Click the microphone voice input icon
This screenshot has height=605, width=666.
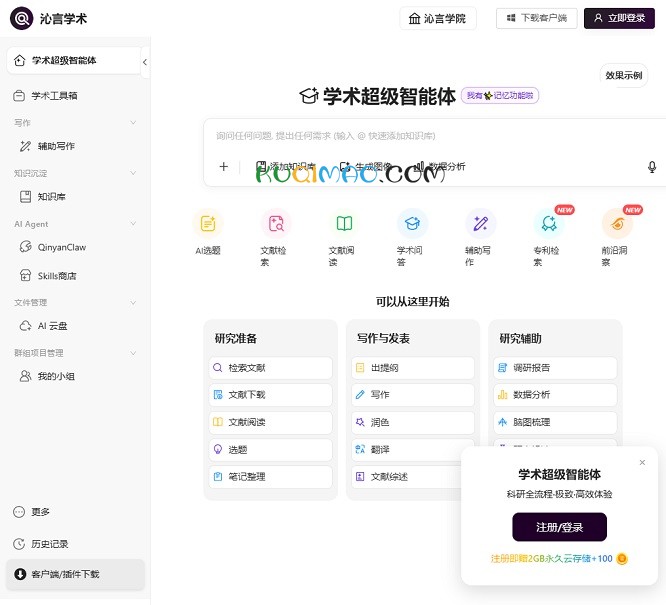[x=652, y=167]
